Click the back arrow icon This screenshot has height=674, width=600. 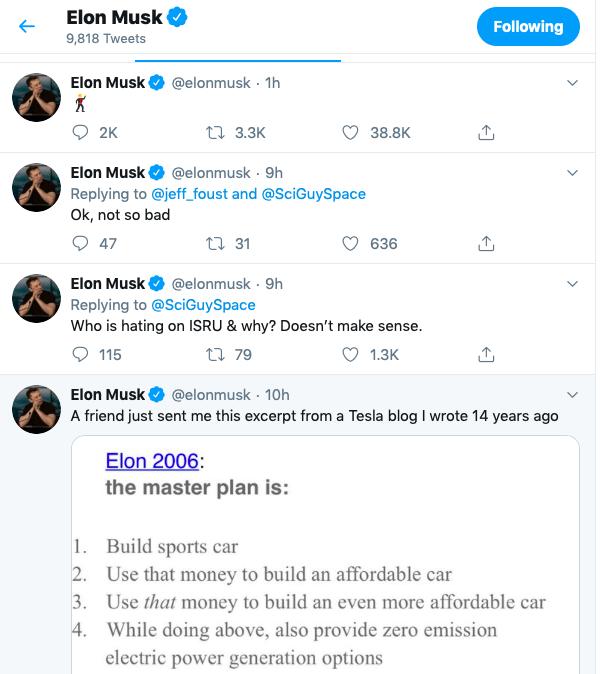(28, 27)
